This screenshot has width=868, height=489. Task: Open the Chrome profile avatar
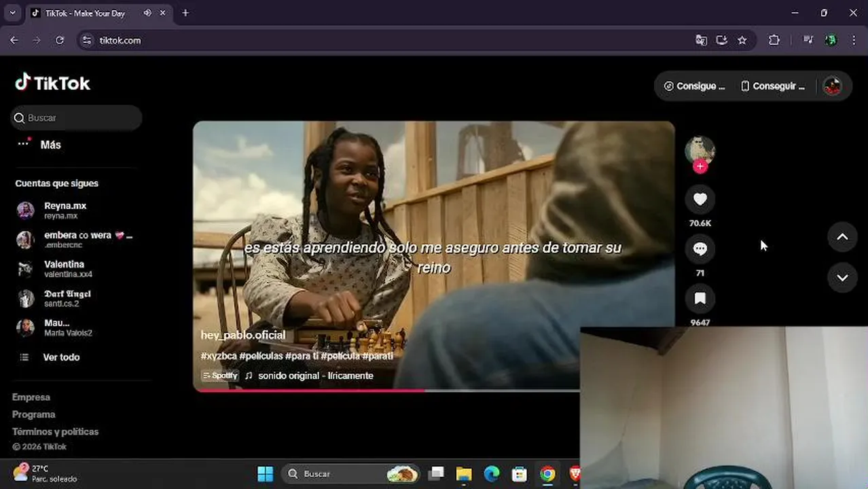click(831, 40)
